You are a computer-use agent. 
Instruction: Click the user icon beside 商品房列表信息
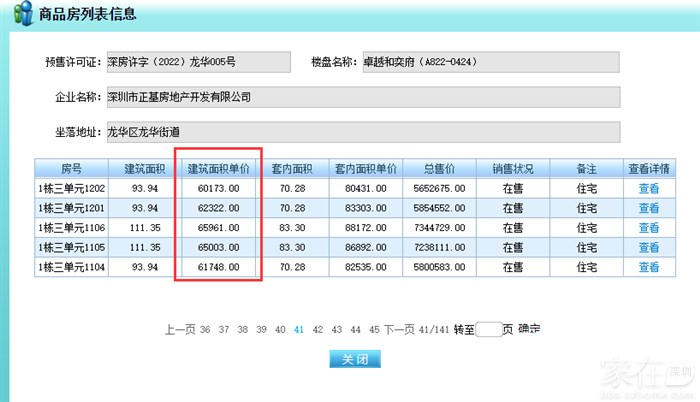coord(21,14)
